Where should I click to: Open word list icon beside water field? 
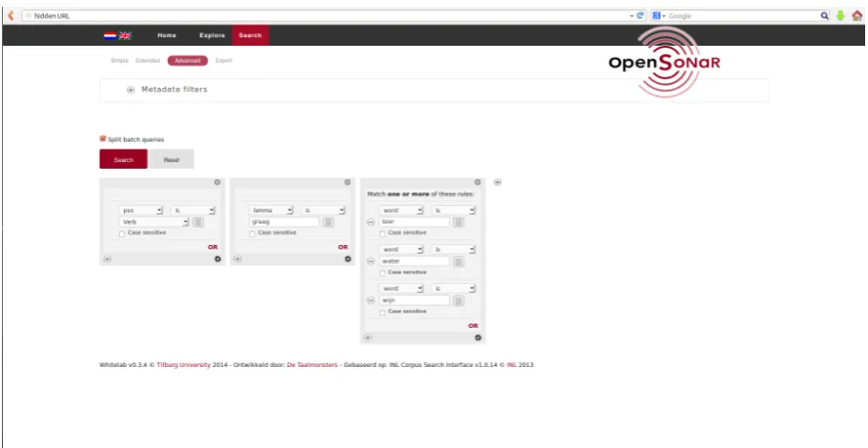pyautogui.click(x=458, y=261)
